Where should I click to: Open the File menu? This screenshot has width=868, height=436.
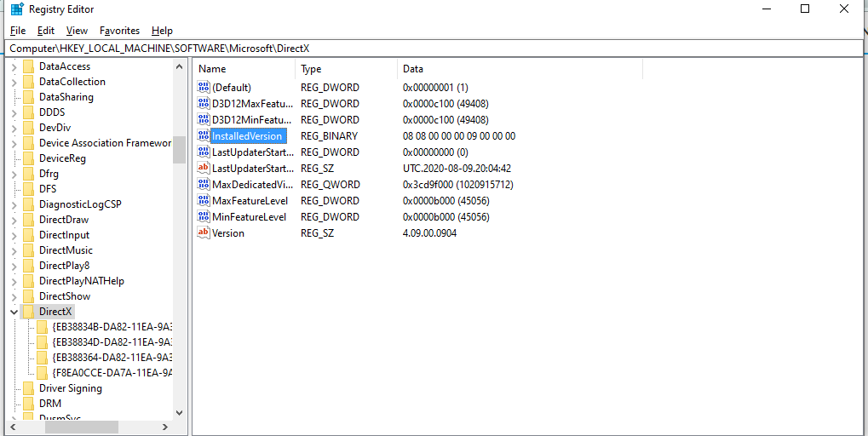(18, 31)
